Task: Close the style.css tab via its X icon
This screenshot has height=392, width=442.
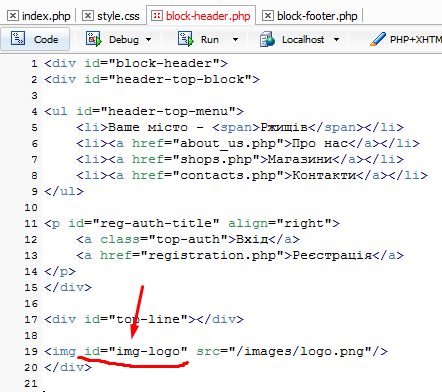Action: pyautogui.click(x=88, y=16)
